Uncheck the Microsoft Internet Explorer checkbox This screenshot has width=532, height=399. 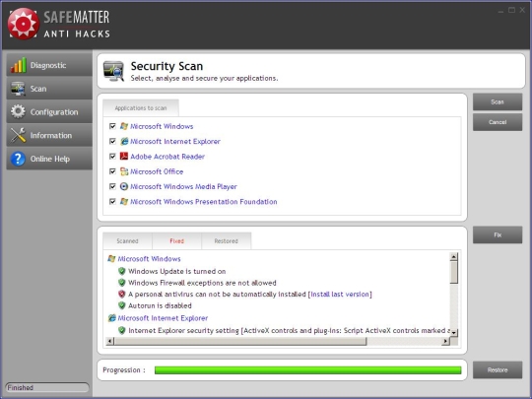click(x=112, y=141)
